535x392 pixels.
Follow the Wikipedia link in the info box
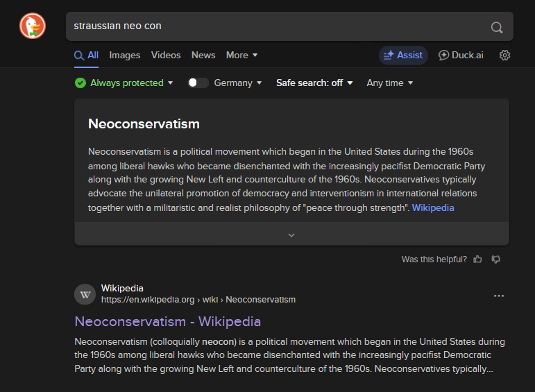pyautogui.click(x=432, y=207)
